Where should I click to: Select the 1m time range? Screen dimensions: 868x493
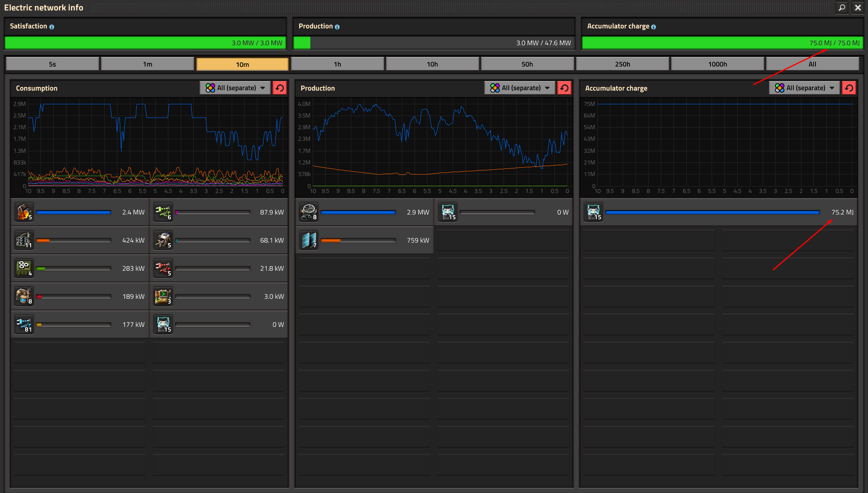[x=148, y=64]
